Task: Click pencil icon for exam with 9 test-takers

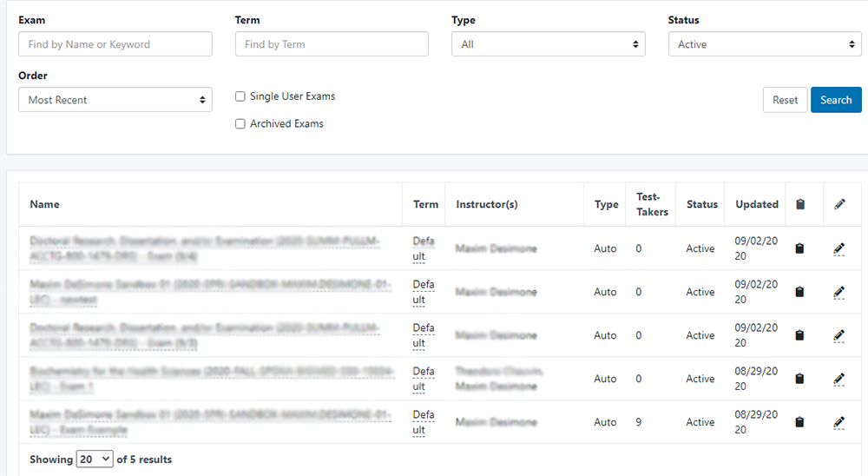Action: tap(838, 422)
